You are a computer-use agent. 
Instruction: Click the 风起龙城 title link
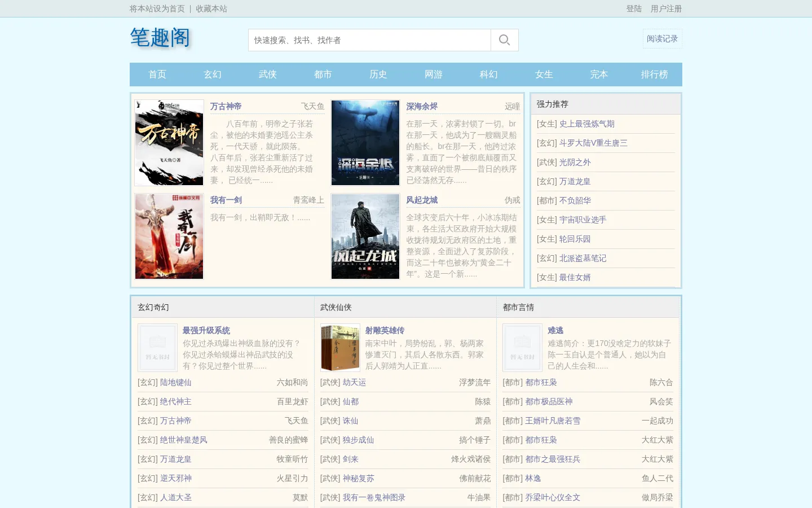pyautogui.click(x=422, y=200)
